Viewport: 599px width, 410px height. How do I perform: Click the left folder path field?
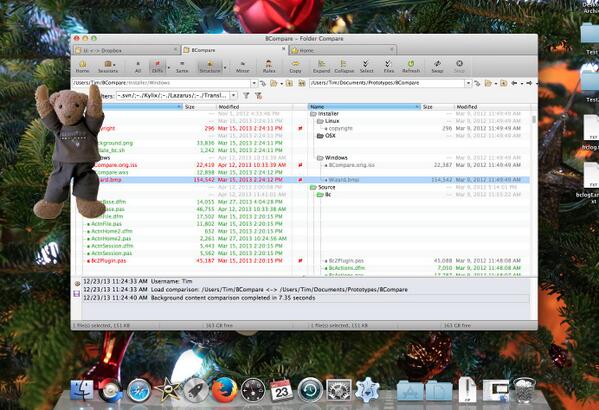point(161,83)
